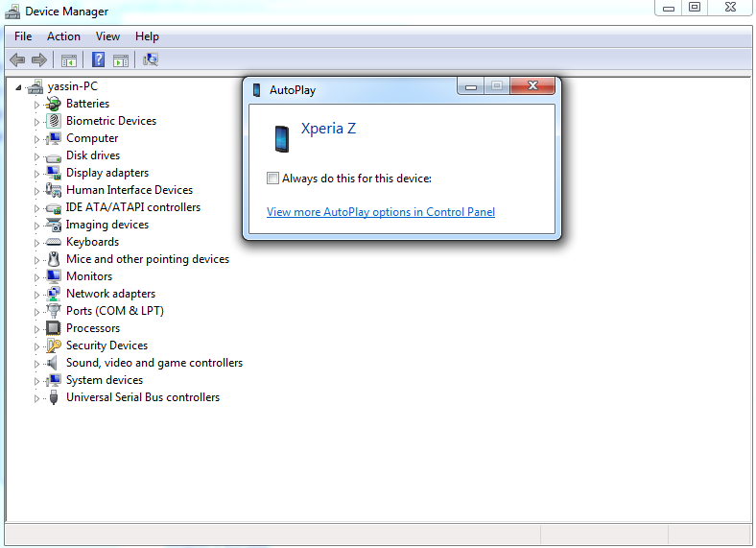
Task: Expand the Network adapters node
Action: point(36,295)
